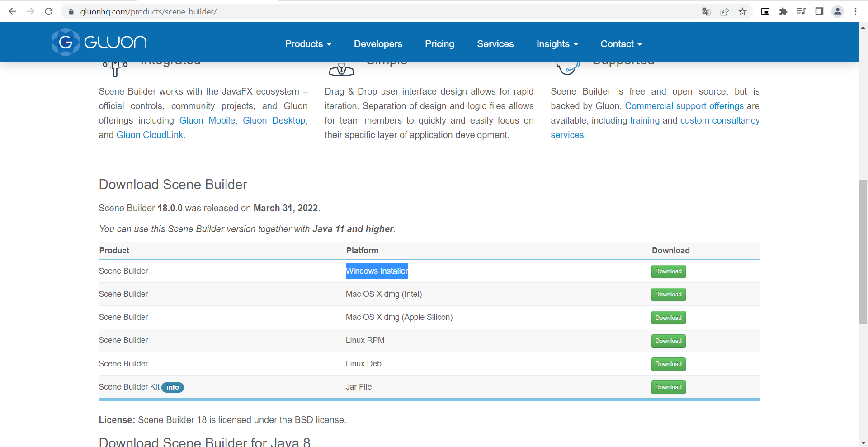Toggle the browser side panel
868x447 pixels.
819,12
